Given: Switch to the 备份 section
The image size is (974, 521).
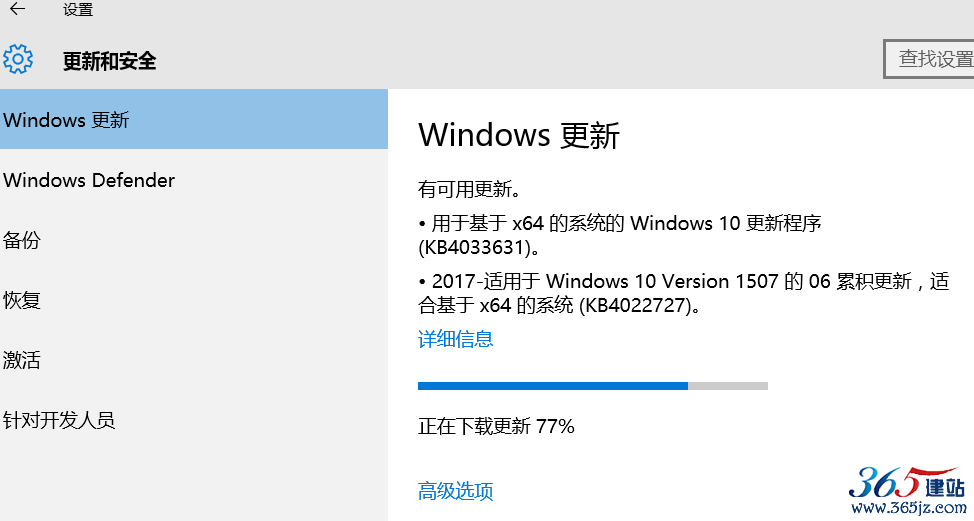Looking at the screenshot, I should (22, 240).
